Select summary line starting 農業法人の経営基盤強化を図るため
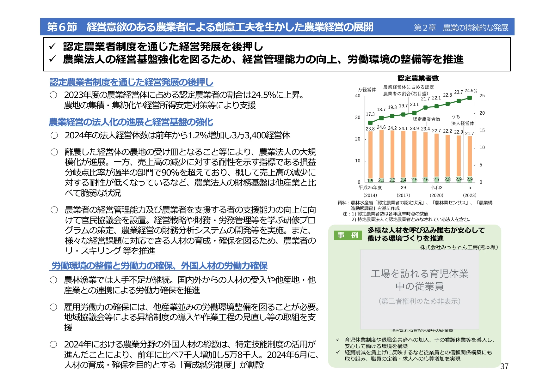 click(263, 59)
